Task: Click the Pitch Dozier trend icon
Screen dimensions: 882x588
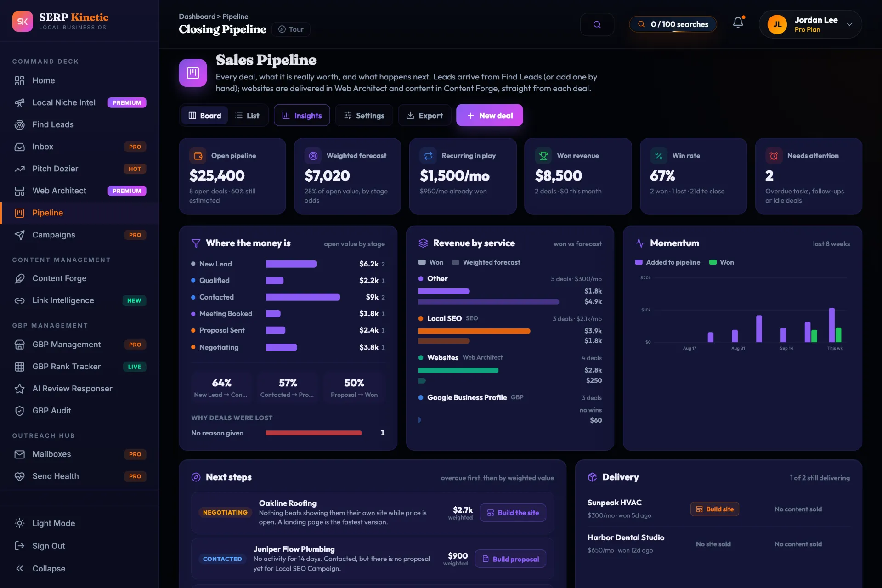Action: (x=19, y=169)
